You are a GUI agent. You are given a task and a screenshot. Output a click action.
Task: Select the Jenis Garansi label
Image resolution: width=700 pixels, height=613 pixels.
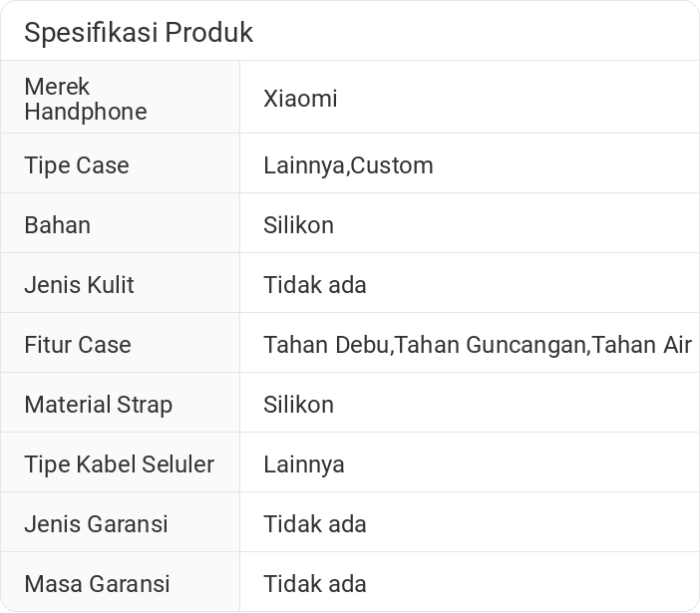point(96,524)
